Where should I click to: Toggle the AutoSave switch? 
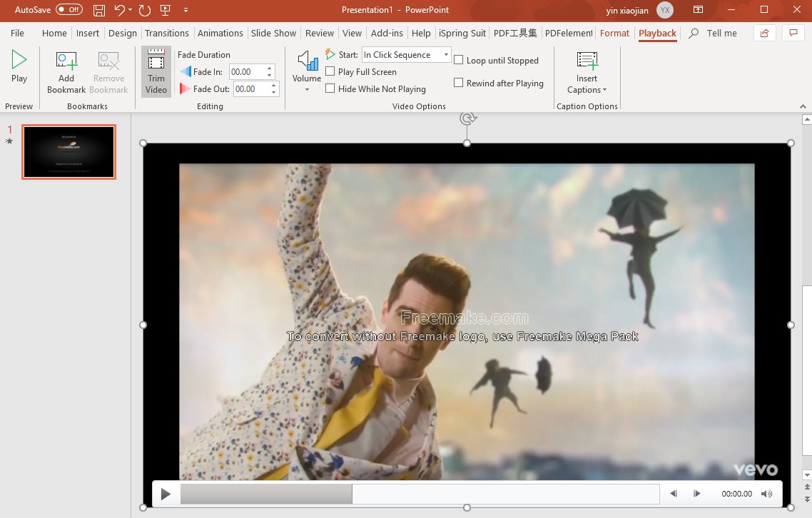[69, 9]
